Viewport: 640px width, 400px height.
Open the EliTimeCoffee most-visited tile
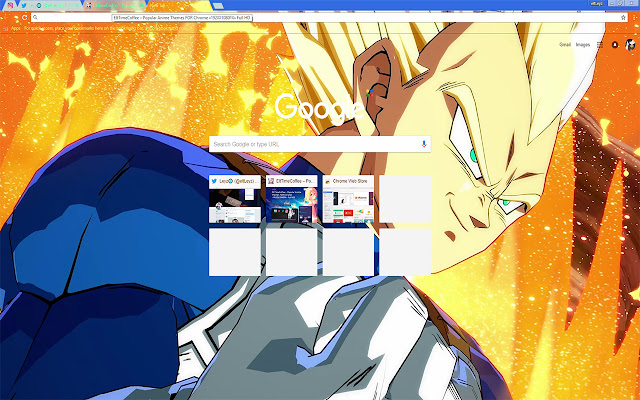point(291,199)
